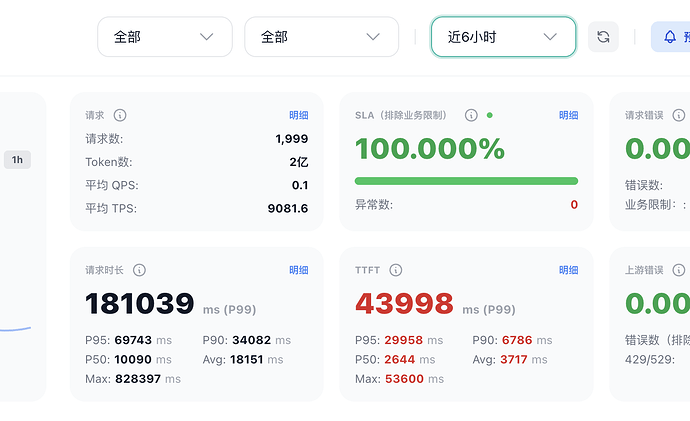Click the 业务限制 label

tap(650, 205)
